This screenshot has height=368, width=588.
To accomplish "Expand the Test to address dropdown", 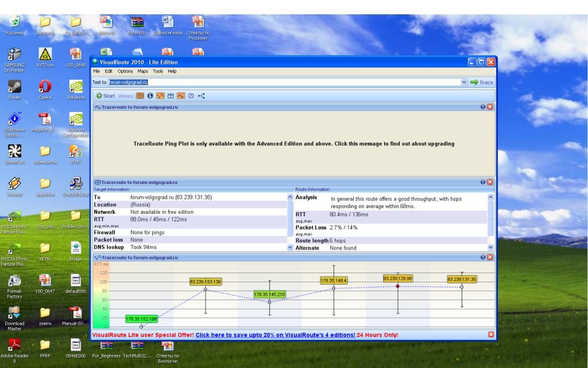I will [464, 82].
